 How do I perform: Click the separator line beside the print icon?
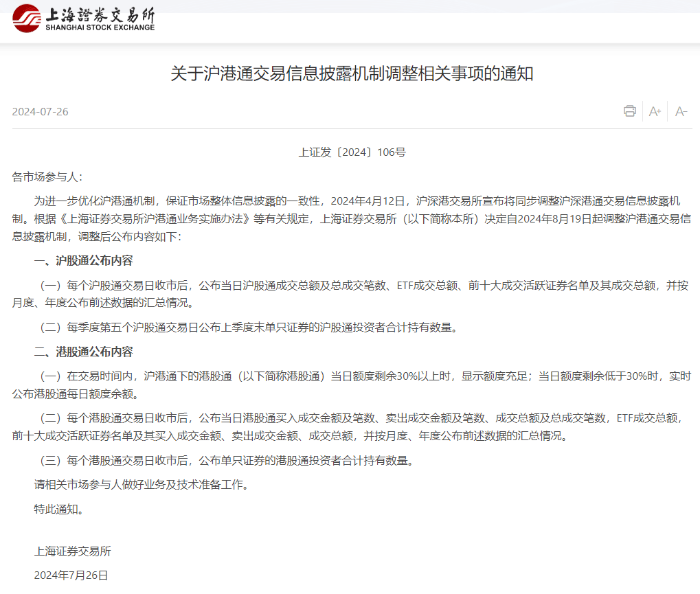click(642, 111)
